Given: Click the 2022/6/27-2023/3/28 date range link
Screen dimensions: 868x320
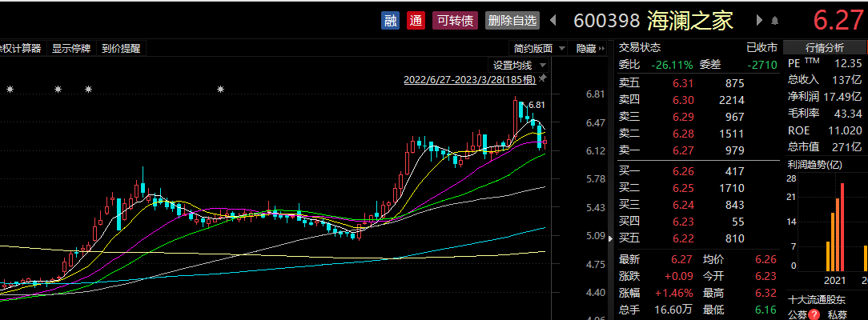Looking at the screenshot, I should click(470, 80).
